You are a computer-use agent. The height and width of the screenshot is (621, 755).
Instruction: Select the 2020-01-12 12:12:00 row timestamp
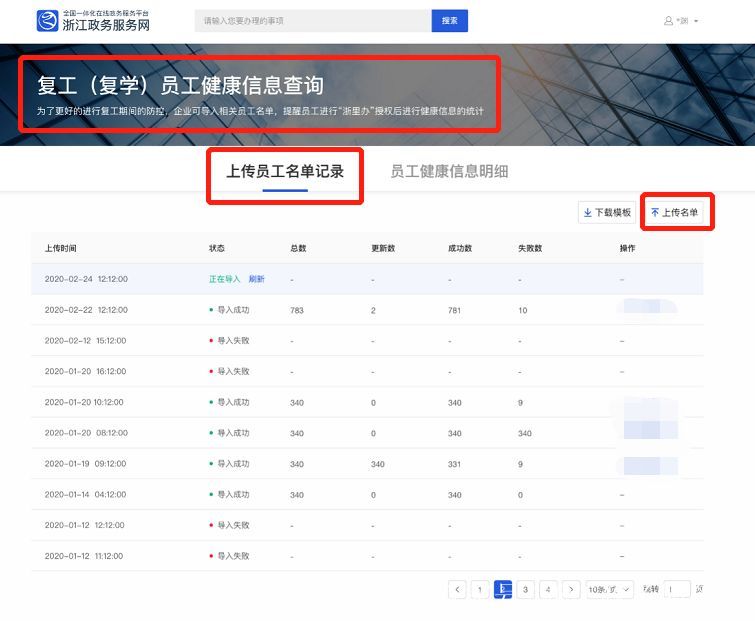click(x=85, y=525)
